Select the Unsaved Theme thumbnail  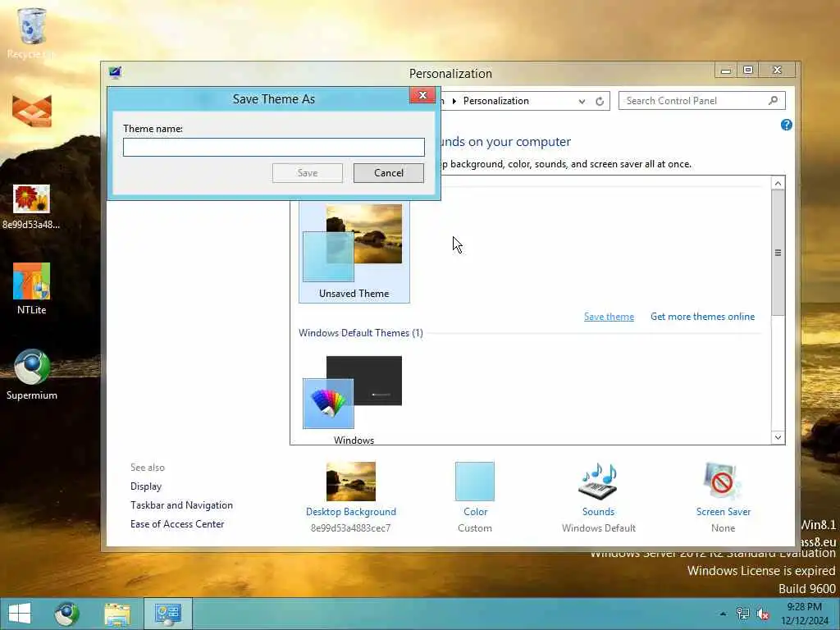click(x=354, y=251)
